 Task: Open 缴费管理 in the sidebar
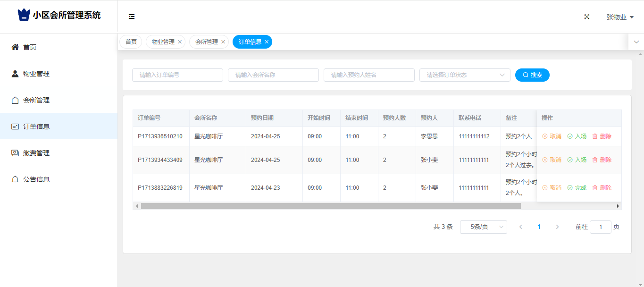coord(36,153)
